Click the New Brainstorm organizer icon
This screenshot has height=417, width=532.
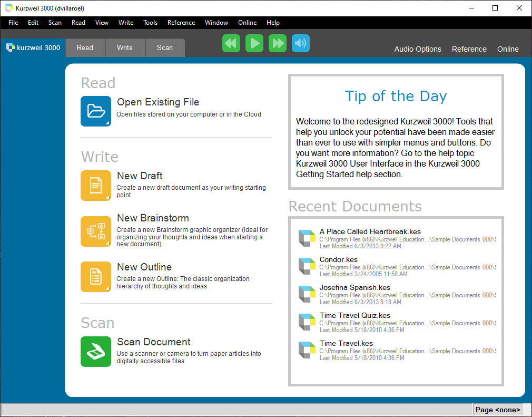pyautogui.click(x=96, y=231)
